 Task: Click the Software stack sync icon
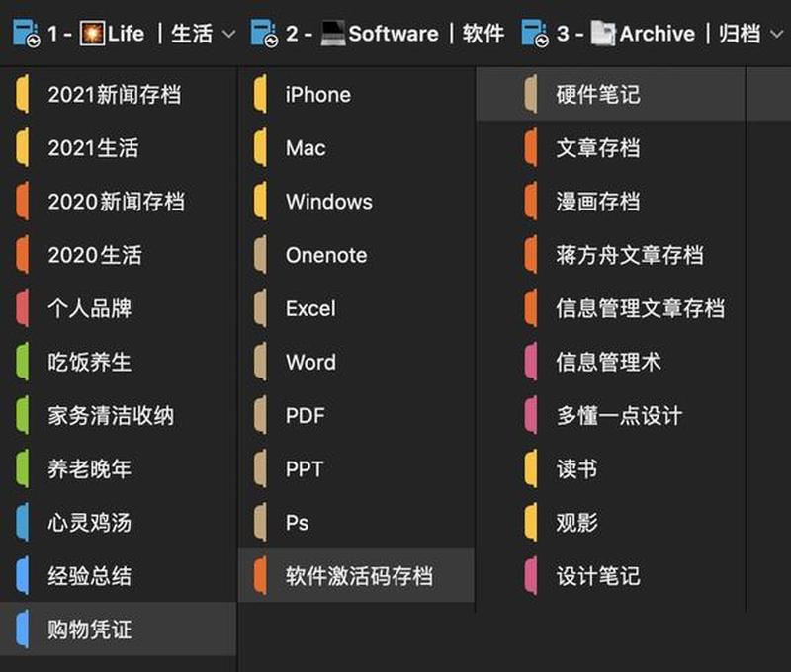[264, 34]
